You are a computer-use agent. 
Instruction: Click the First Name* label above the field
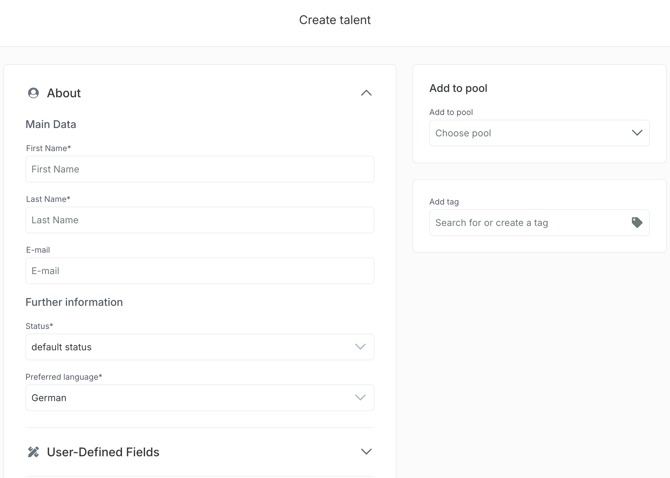click(48, 148)
